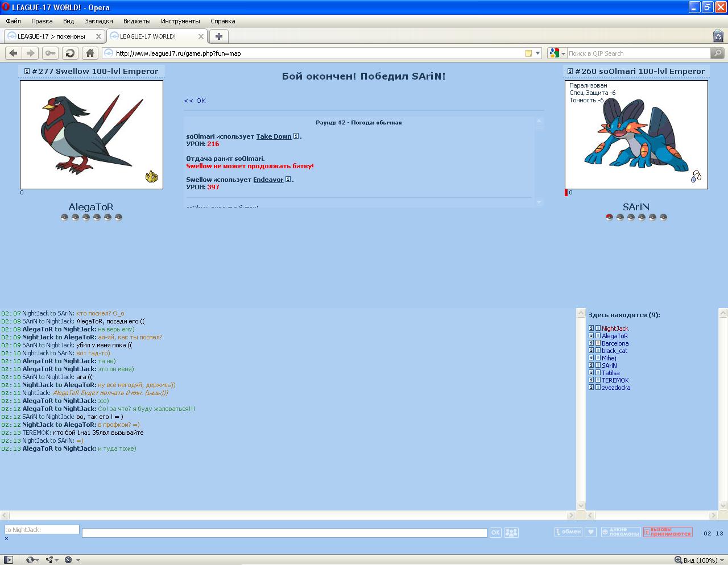728x565 pixels.
Task: Click the info icon beside TEREMOK
Action: 591,380
